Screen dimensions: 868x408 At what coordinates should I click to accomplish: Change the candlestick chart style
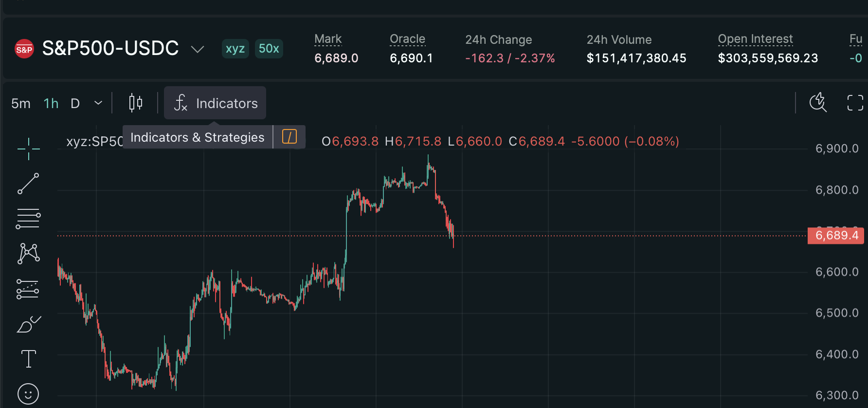(136, 103)
